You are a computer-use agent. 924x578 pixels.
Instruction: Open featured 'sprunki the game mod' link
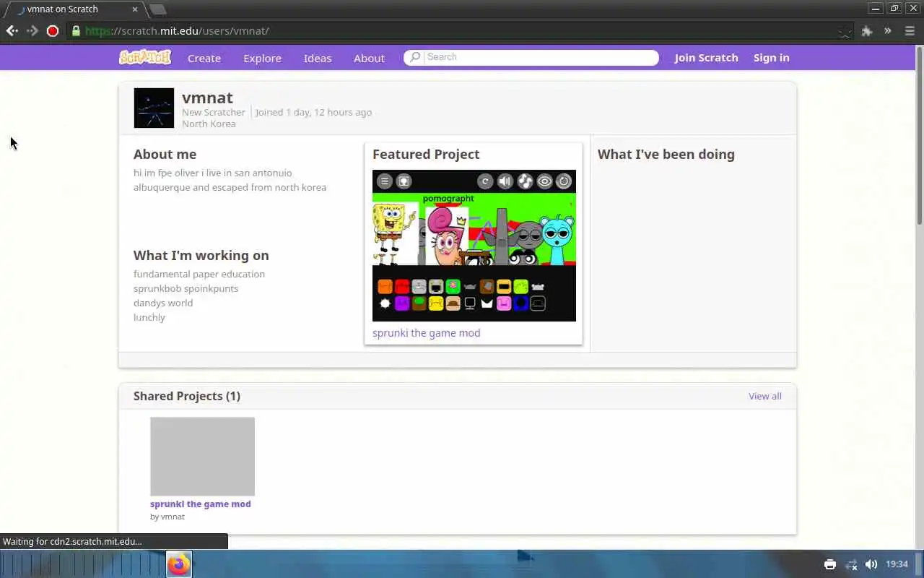click(426, 333)
